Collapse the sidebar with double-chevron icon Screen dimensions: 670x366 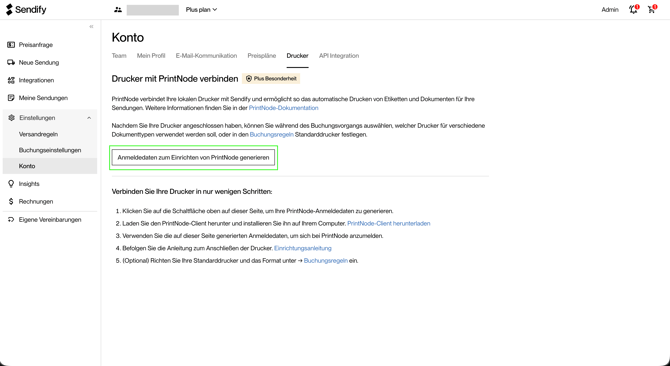[x=91, y=26]
